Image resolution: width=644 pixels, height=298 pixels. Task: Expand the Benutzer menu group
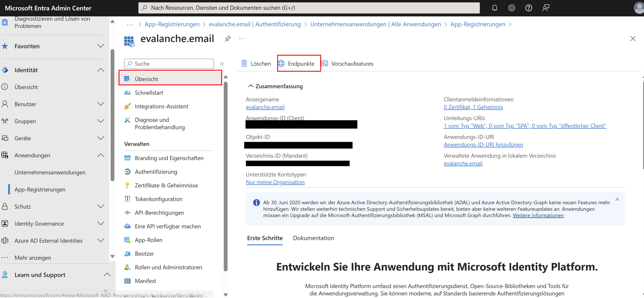[x=101, y=104]
